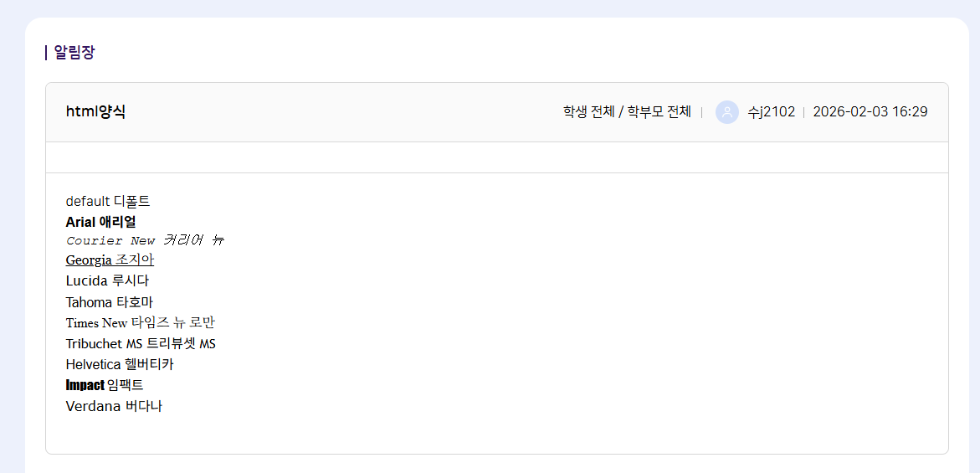Click the underlined Georgia 조지아 text
This screenshot has width=980, height=473.
pyautogui.click(x=110, y=260)
